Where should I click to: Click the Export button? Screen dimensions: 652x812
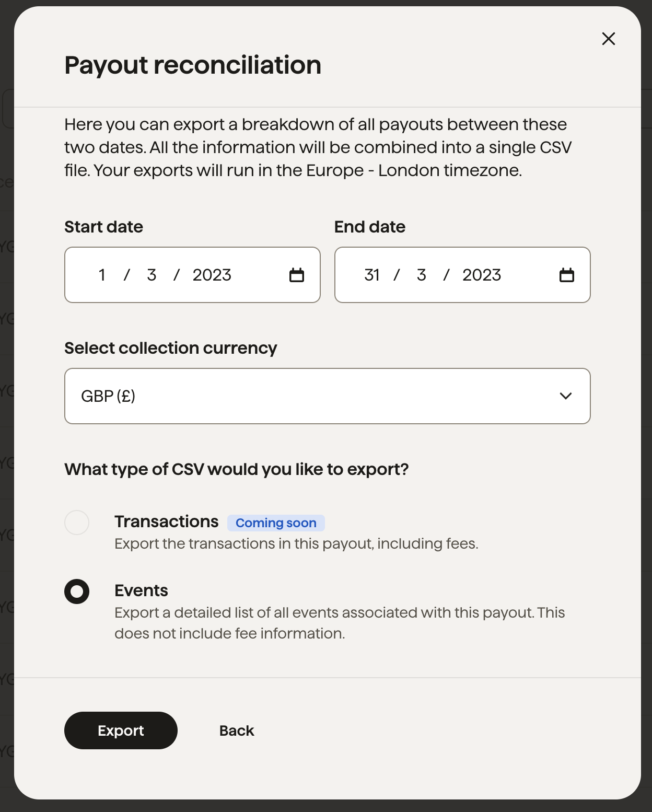point(120,730)
